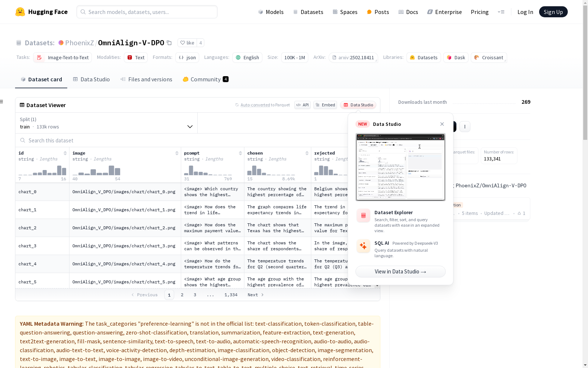Viewport: 588px width, 368px height.
Task: Switch to the Dataset card tab
Action: click(x=41, y=79)
